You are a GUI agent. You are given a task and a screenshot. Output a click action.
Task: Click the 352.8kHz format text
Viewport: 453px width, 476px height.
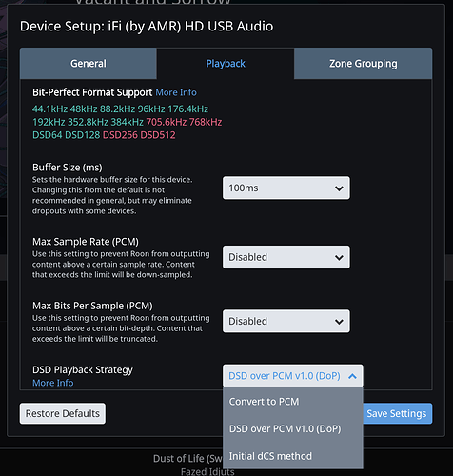click(x=88, y=122)
